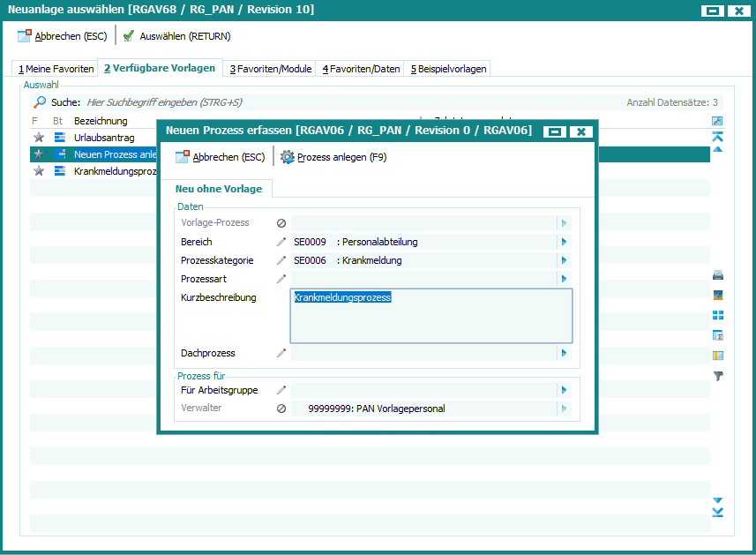This screenshot has height=555, width=756.
Task: Toggle favorite star for Neuen Prozess anlegen
Action: pyautogui.click(x=38, y=154)
